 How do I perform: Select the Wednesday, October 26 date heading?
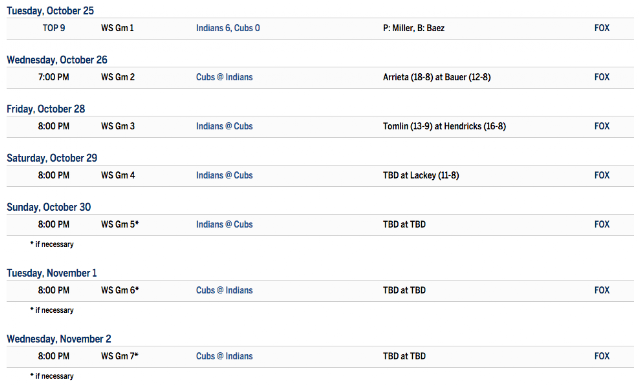coord(57,60)
